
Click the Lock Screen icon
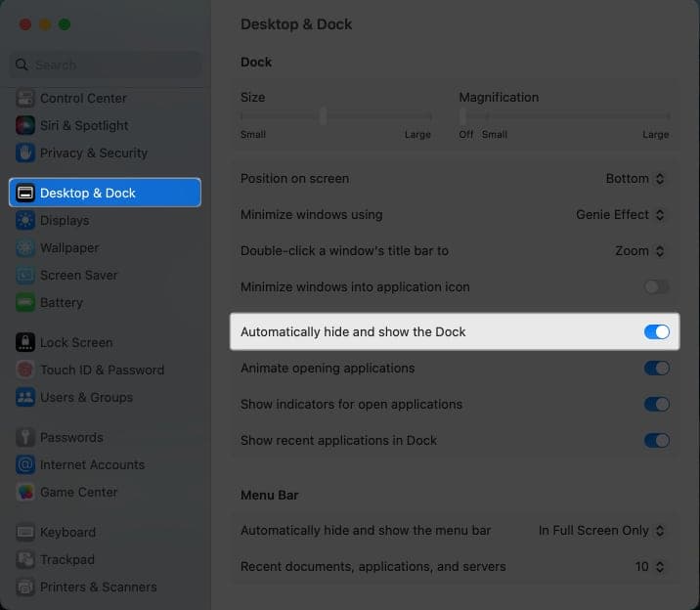click(25, 342)
